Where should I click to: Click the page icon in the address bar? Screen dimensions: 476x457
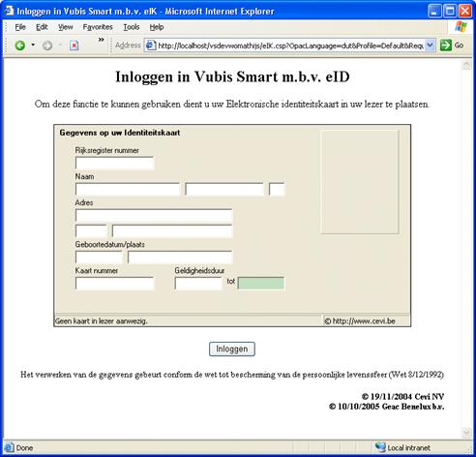click(x=151, y=46)
